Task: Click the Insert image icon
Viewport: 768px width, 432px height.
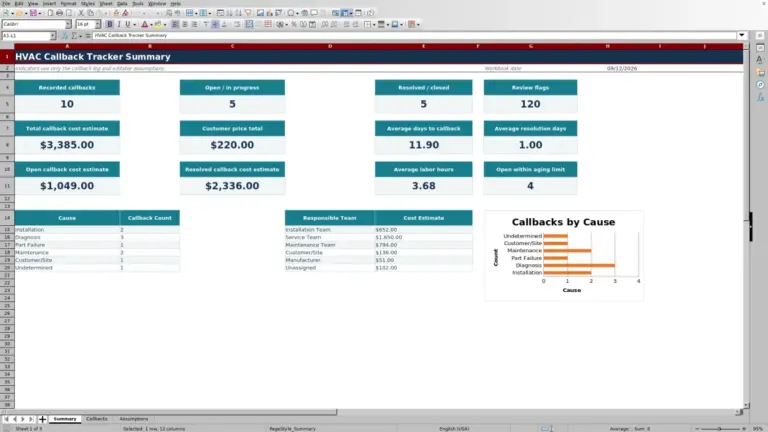Action: [260, 13]
